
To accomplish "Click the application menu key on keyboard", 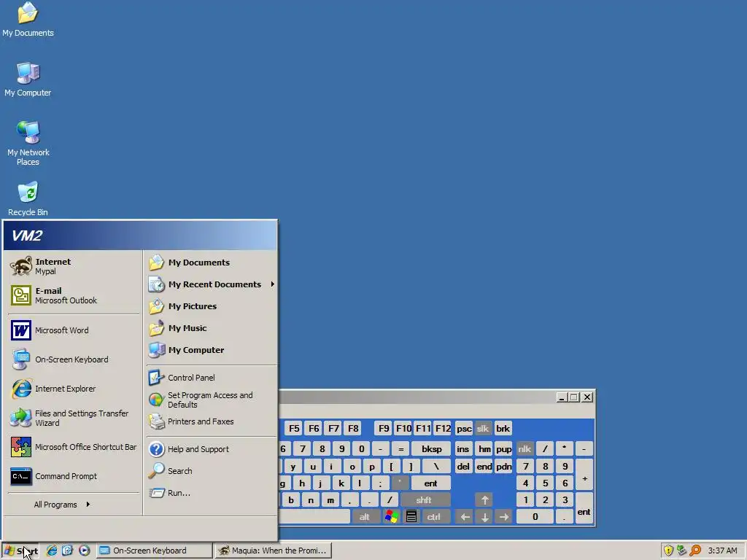I will [411, 517].
